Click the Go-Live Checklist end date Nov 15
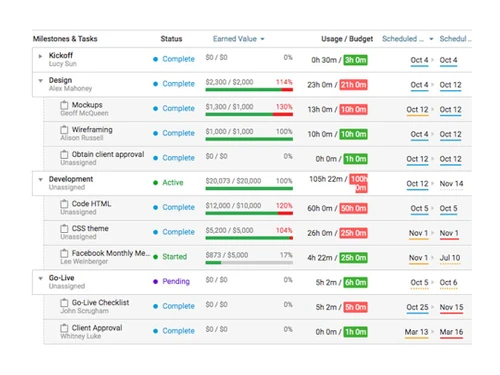The height and width of the screenshot is (375, 500). (x=451, y=307)
